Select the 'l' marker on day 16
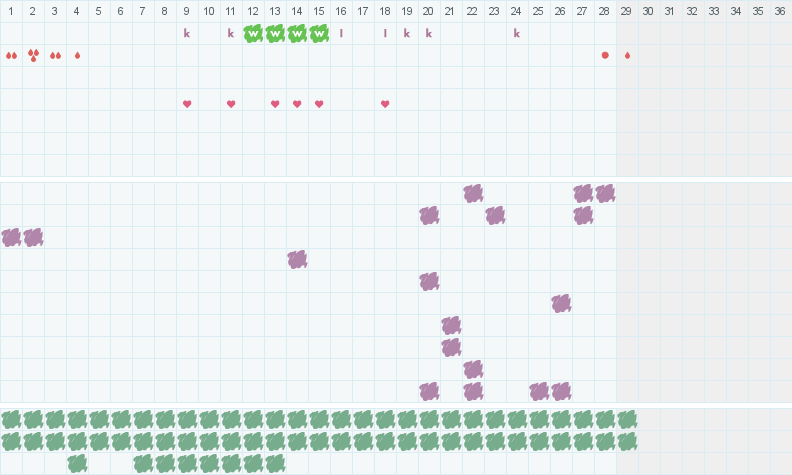The height and width of the screenshot is (475, 792). tap(341, 33)
